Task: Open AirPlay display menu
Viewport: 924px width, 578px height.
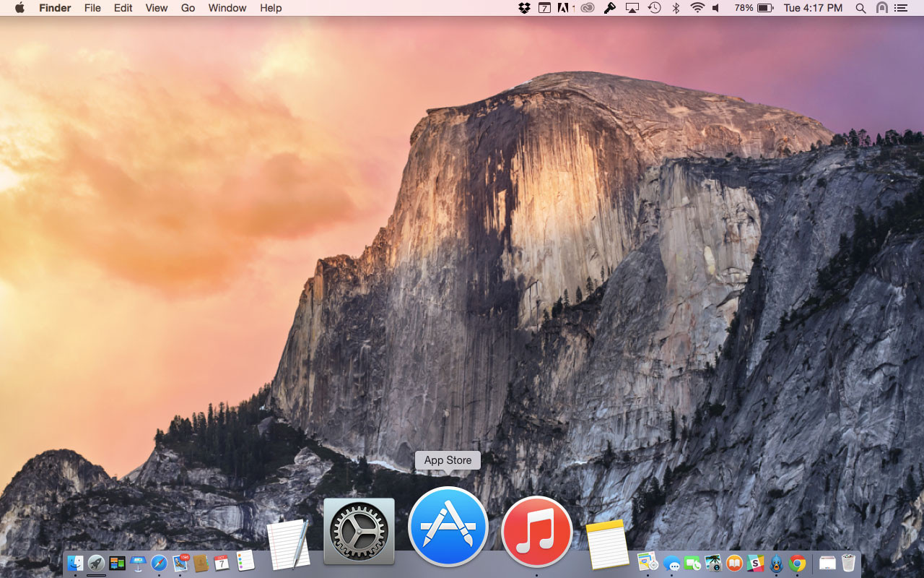Action: click(x=632, y=8)
